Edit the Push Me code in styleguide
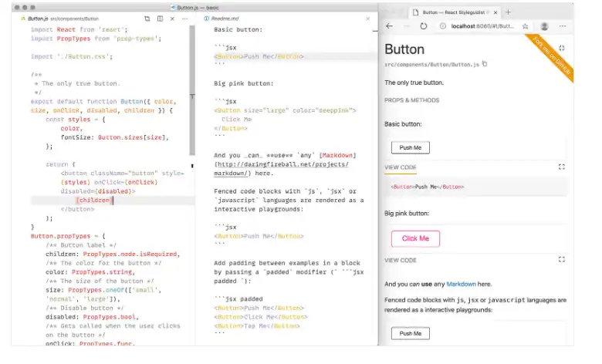The width and height of the screenshot is (602, 364). click(x=475, y=187)
